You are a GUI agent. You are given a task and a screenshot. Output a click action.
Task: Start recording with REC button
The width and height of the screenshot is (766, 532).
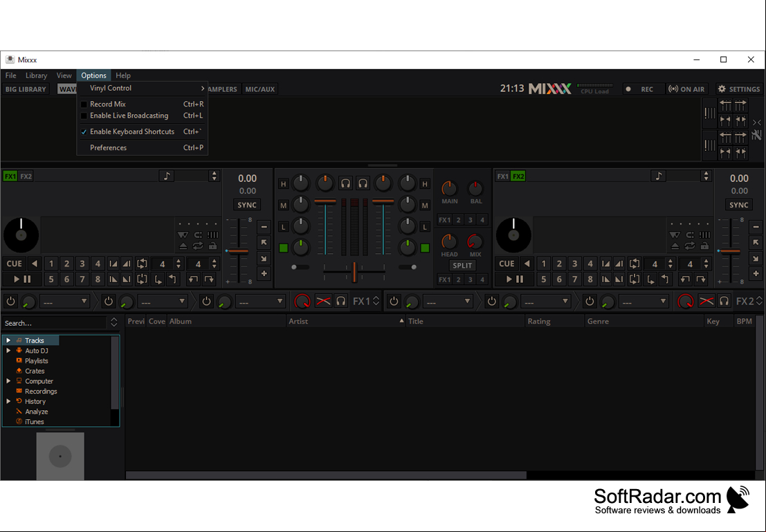click(643, 89)
